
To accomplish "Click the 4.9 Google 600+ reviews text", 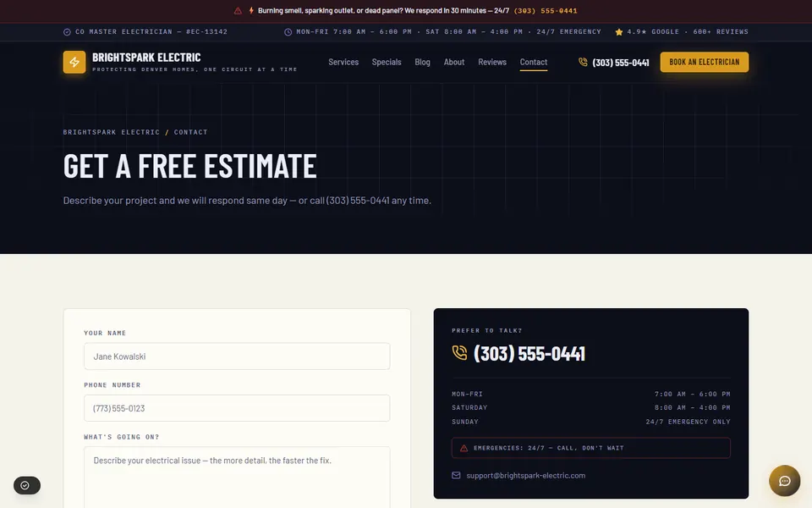I will pyautogui.click(x=688, y=32).
